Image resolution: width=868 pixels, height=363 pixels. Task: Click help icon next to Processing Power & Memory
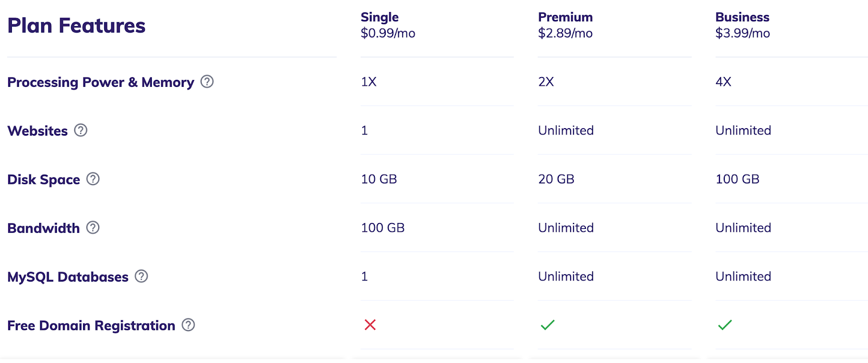tap(207, 81)
